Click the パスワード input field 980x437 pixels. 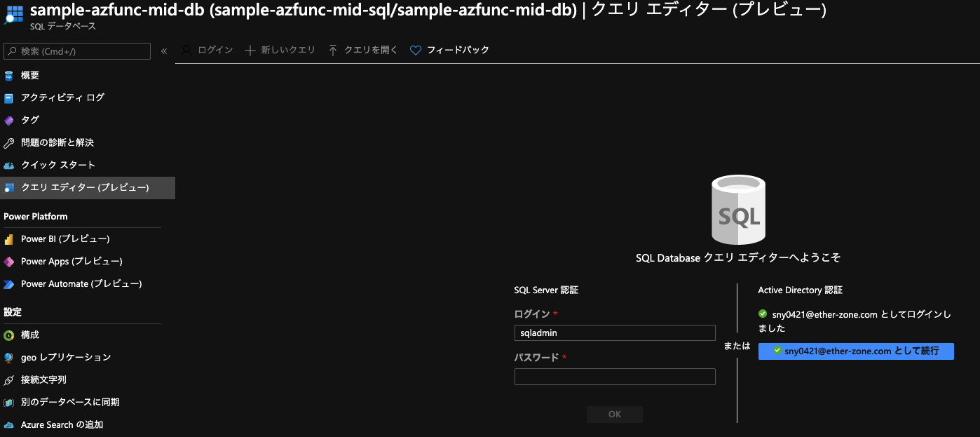pos(615,377)
